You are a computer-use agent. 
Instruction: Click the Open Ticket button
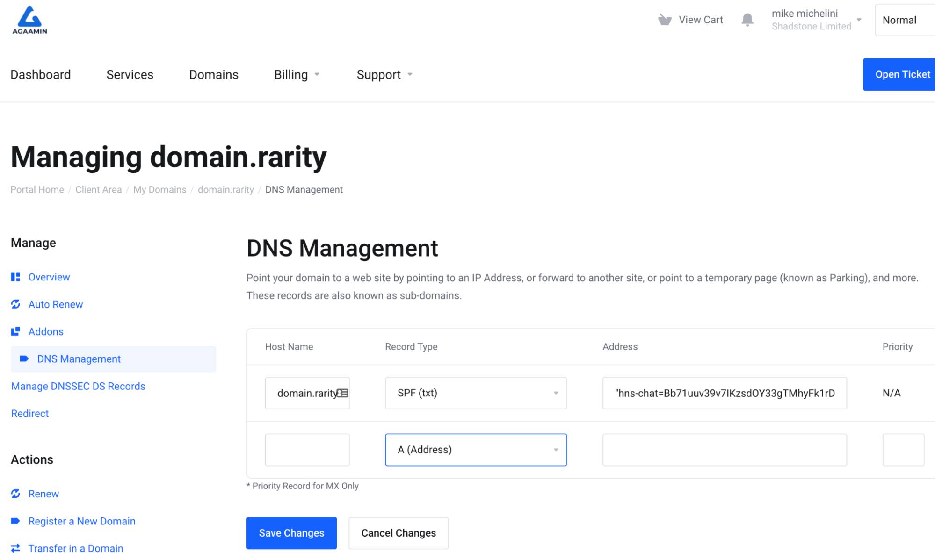point(903,74)
